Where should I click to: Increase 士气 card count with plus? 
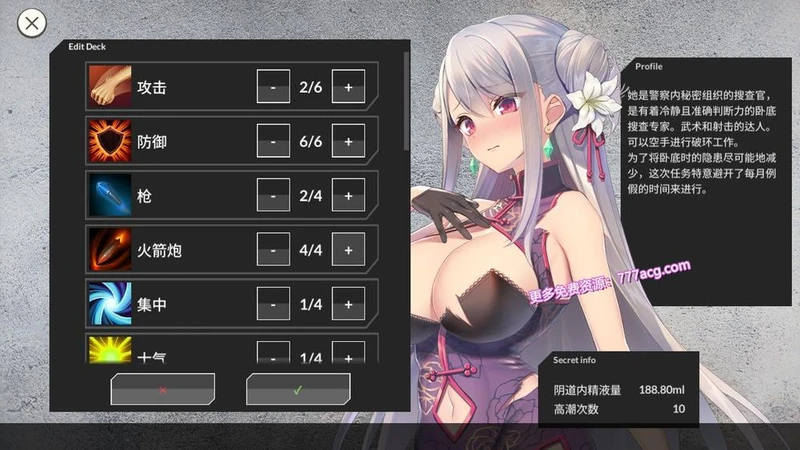[348, 353]
